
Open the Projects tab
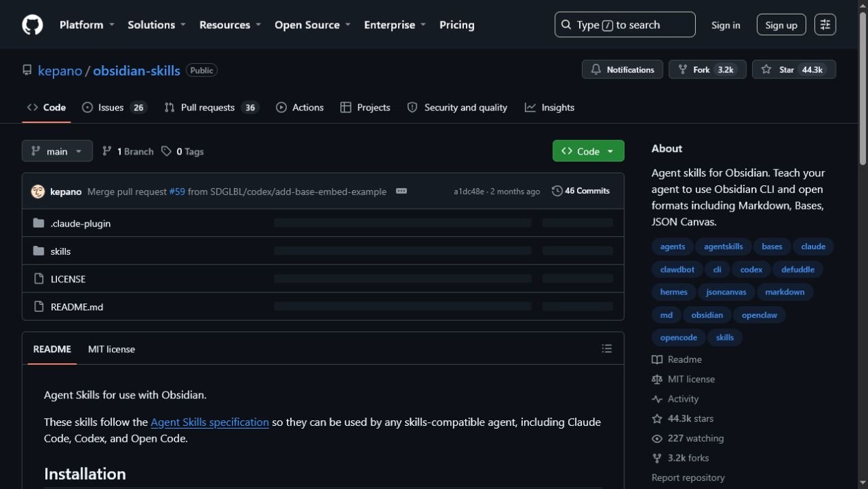[x=365, y=107]
